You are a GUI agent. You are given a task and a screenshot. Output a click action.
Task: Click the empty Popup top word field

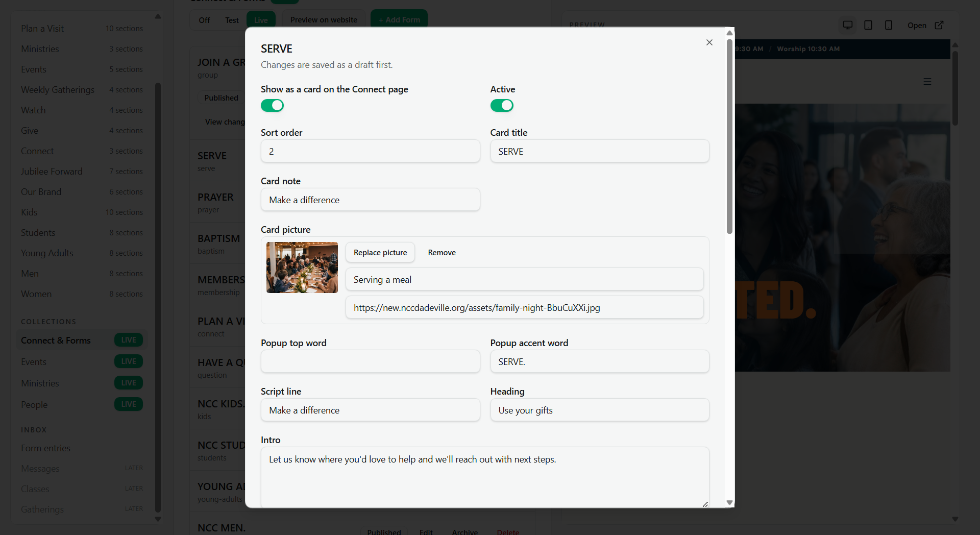click(x=371, y=361)
